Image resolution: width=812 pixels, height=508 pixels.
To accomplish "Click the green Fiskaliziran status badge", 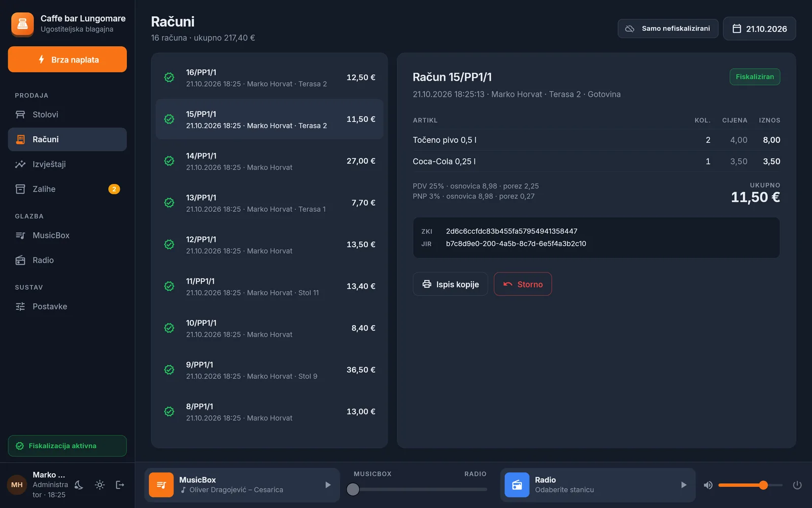I will coord(755,77).
